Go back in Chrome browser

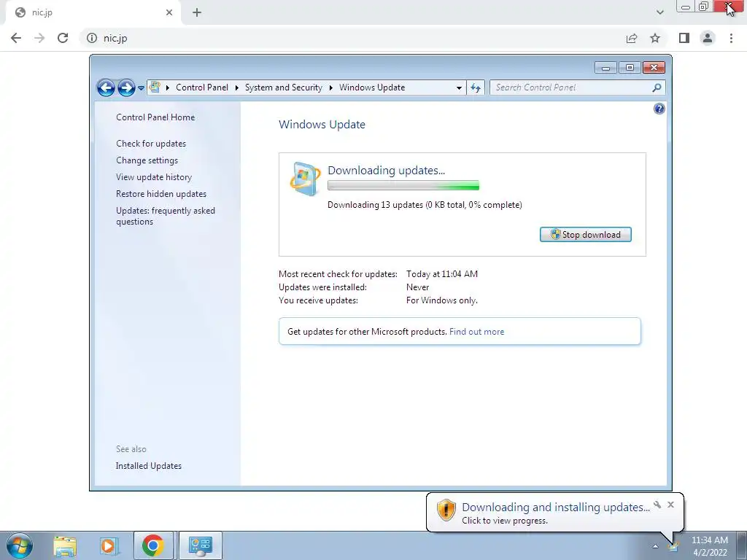click(16, 38)
